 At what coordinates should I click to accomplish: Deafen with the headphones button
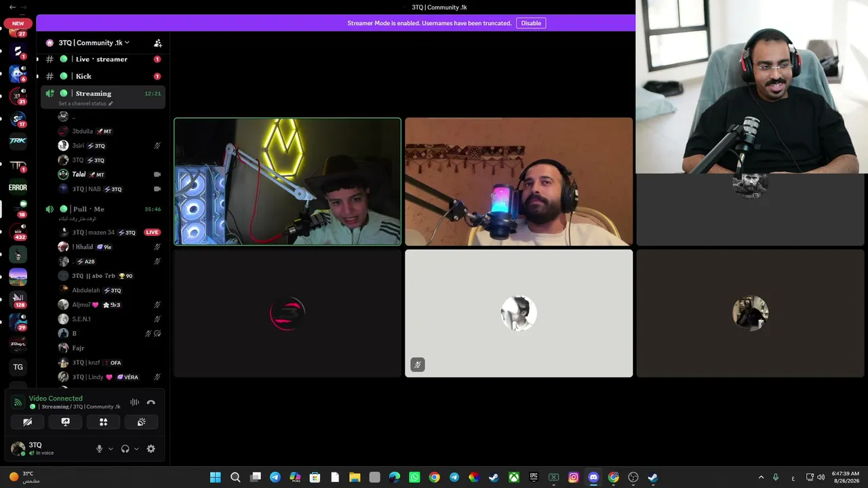[x=125, y=449]
